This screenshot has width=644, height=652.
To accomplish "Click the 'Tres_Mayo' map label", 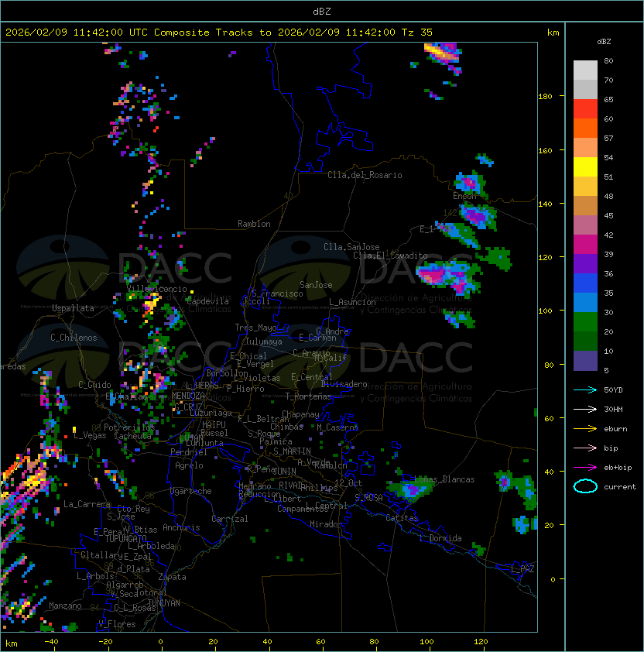I will (255, 328).
